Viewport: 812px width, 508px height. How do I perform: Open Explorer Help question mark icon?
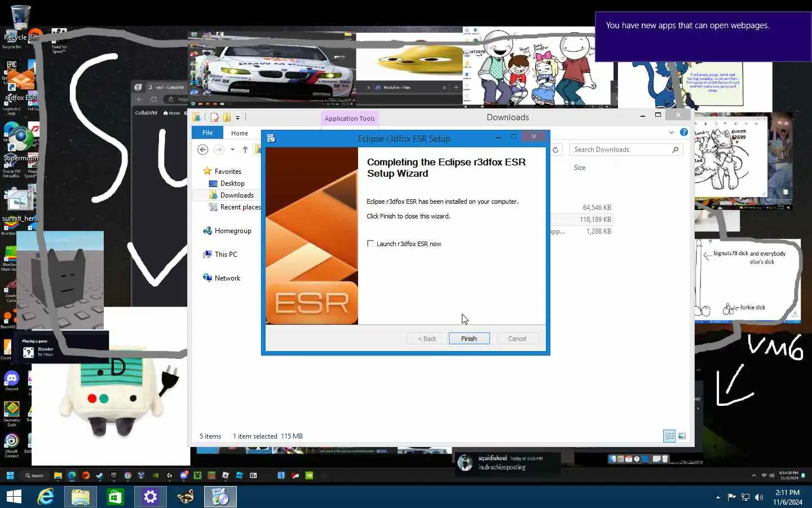coord(684,132)
